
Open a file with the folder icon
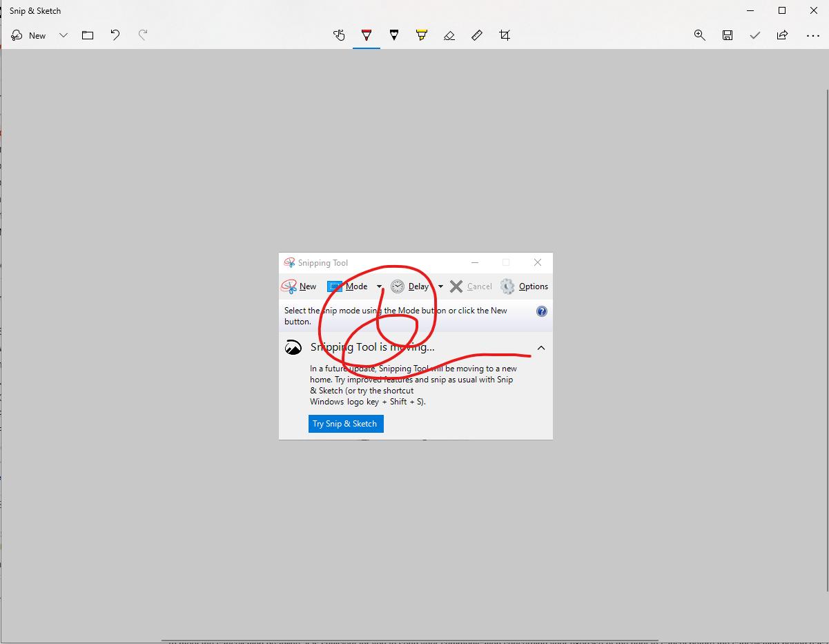(88, 35)
